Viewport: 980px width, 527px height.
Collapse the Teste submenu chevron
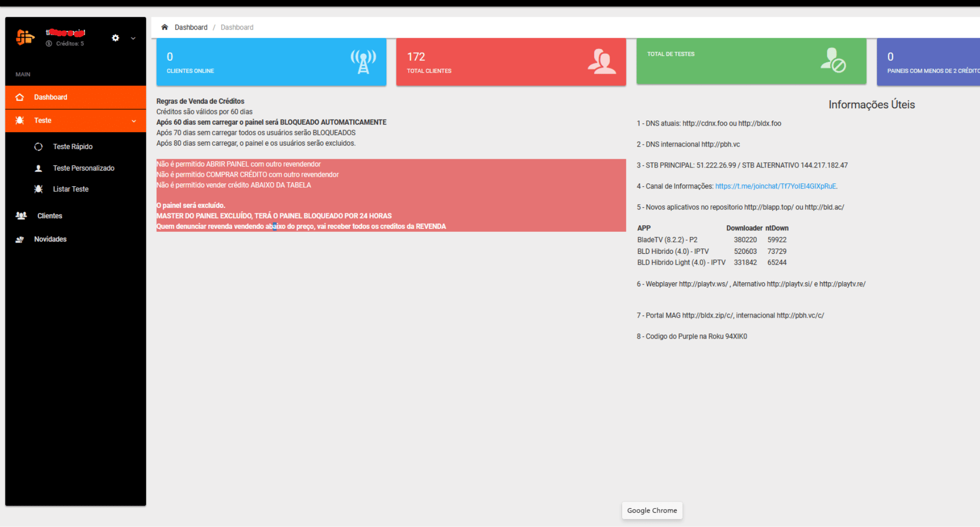[x=134, y=121]
